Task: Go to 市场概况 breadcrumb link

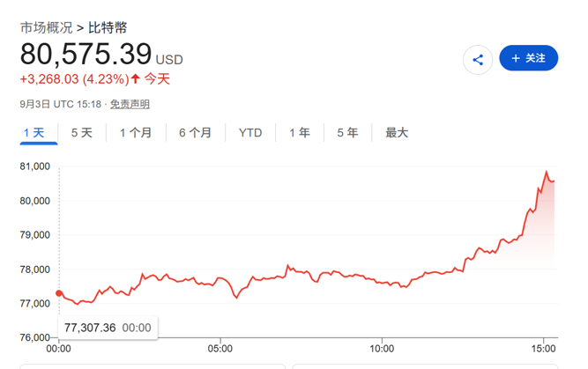Action: (46, 27)
